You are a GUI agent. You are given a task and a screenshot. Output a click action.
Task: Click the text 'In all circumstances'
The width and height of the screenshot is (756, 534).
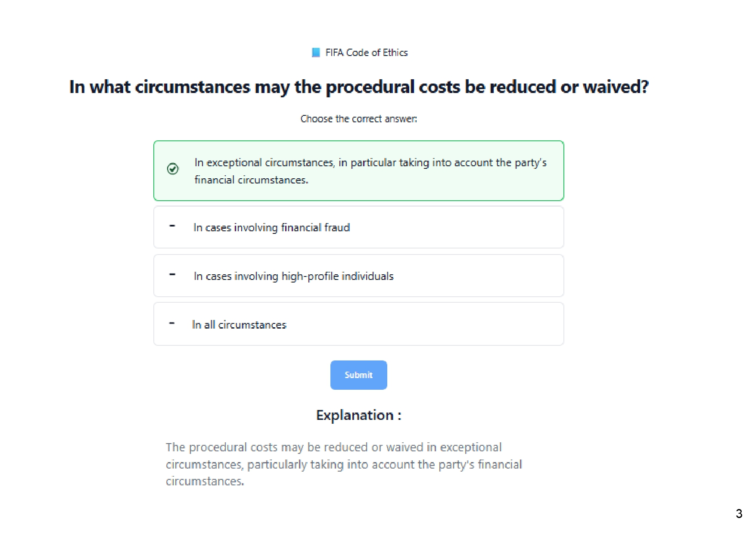(x=239, y=325)
